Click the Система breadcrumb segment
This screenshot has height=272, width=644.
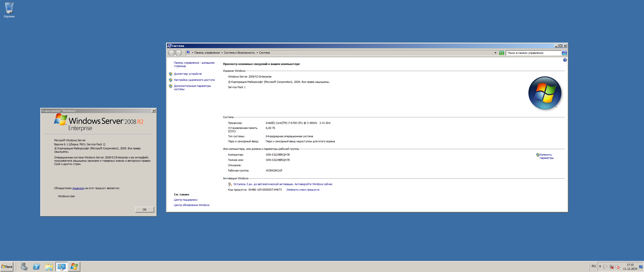click(x=264, y=53)
